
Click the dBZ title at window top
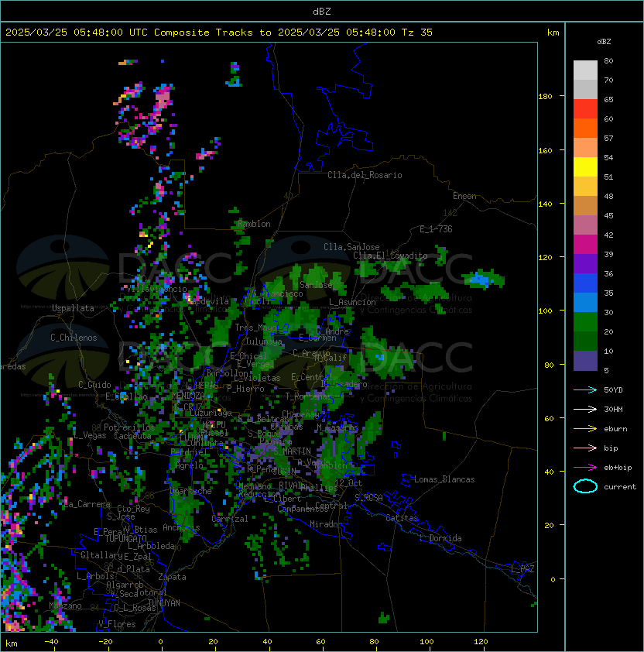point(322,12)
